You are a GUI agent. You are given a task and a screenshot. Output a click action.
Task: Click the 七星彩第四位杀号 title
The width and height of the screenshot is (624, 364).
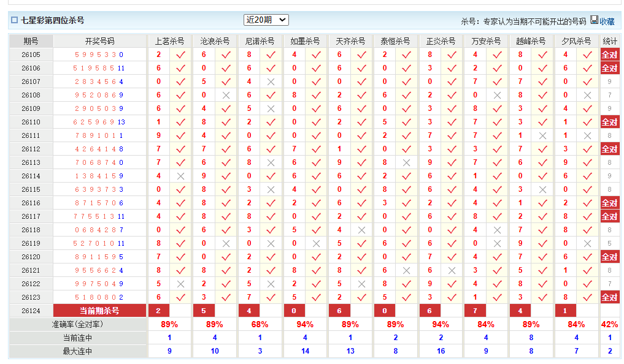click(52, 20)
